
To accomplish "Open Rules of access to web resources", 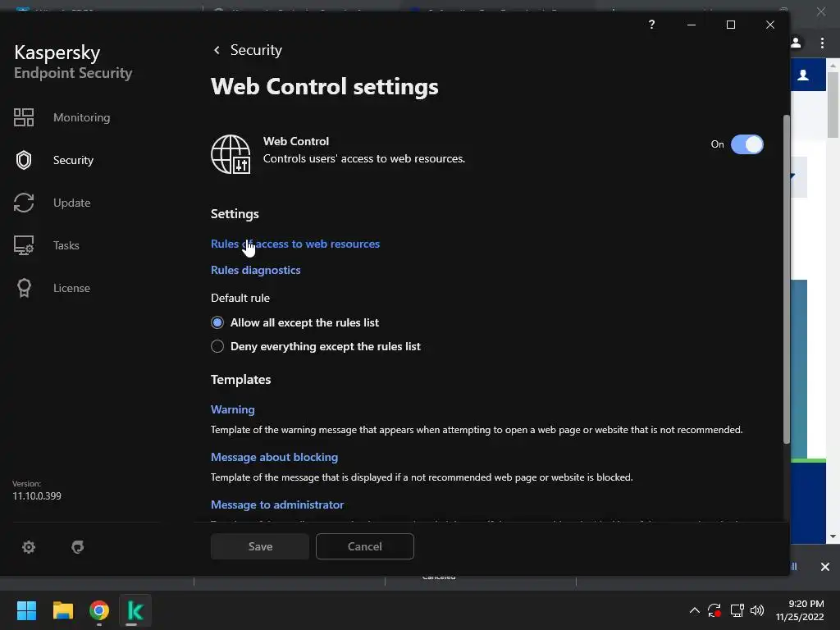I will point(295,244).
